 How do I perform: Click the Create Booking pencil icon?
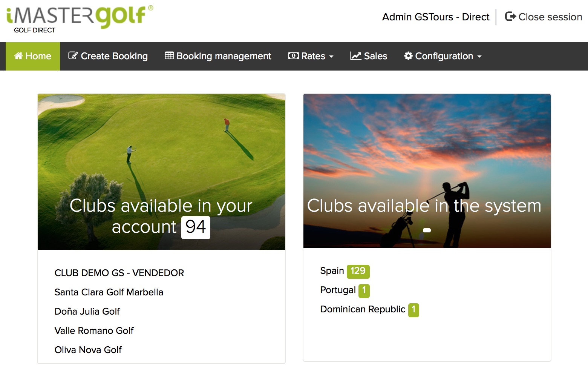click(73, 56)
